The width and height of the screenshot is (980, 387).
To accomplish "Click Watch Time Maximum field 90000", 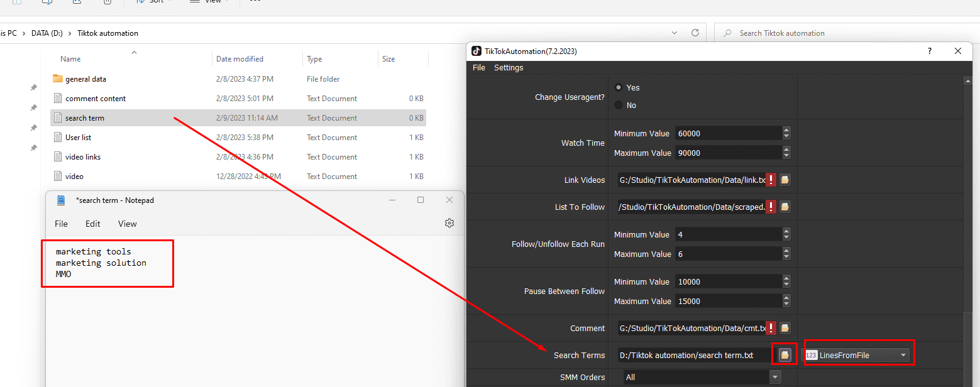I will click(729, 153).
